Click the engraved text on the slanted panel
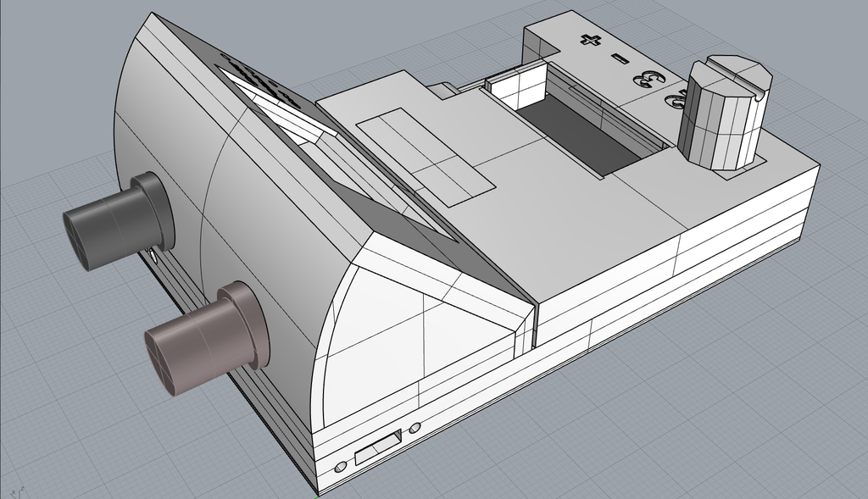This screenshot has height=499, width=868. point(260,80)
